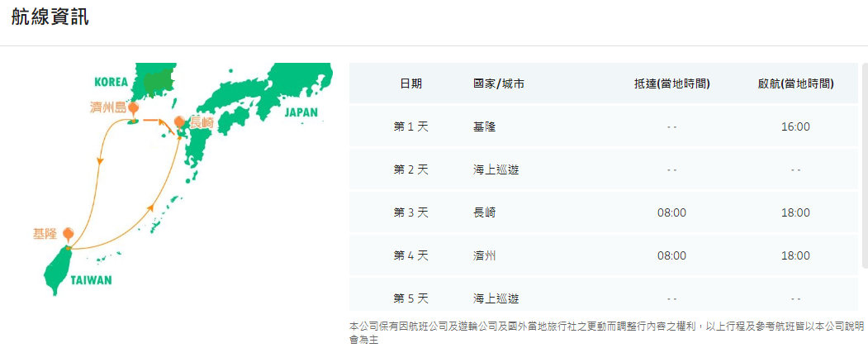The width and height of the screenshot is (868, 348).
Task: Click 海上巡遊 in the 第 5 天 row
Action: tap(496, 299)
